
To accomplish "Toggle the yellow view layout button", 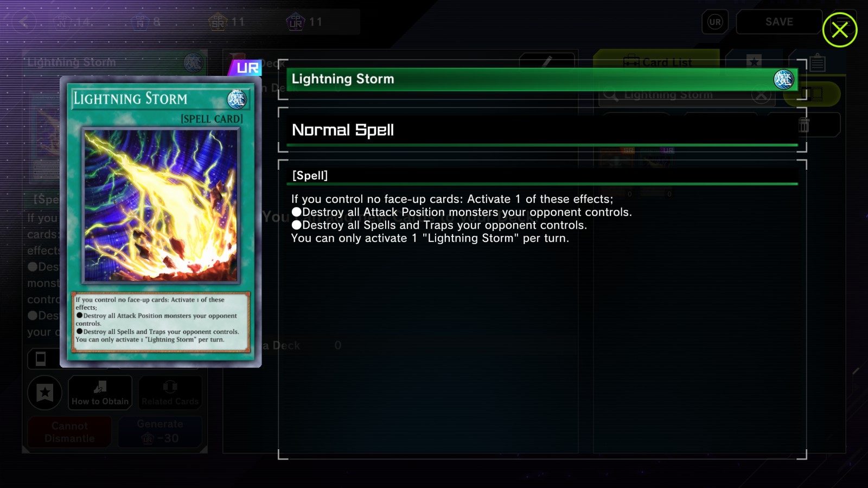I will (x=812, y=94).
